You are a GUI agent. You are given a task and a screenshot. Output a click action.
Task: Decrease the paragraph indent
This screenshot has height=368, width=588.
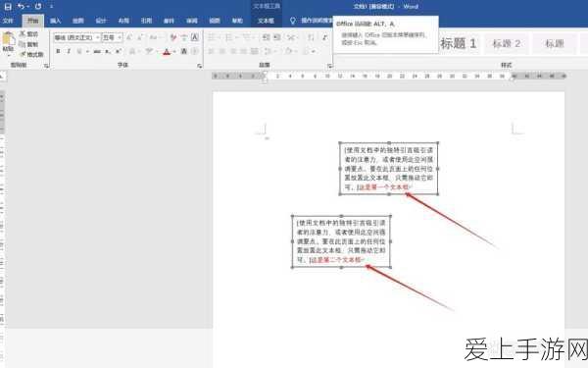(266, 37)
